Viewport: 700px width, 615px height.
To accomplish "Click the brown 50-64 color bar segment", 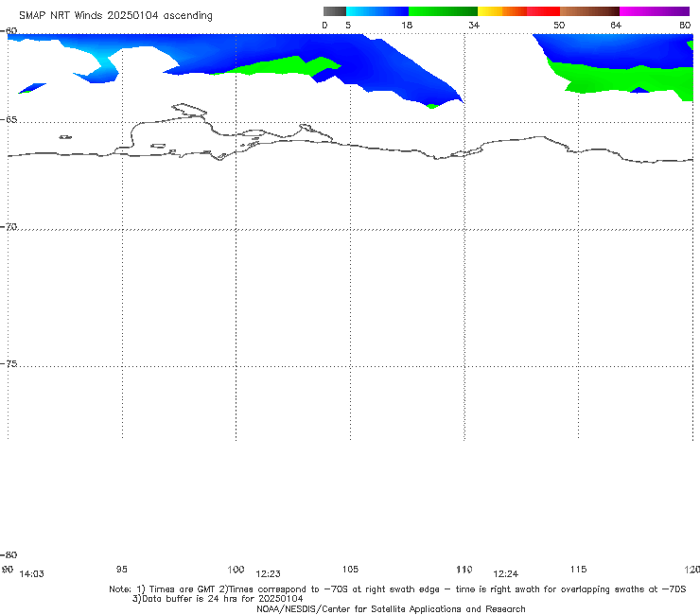I will pyautogui.click(x=589, y=11).
